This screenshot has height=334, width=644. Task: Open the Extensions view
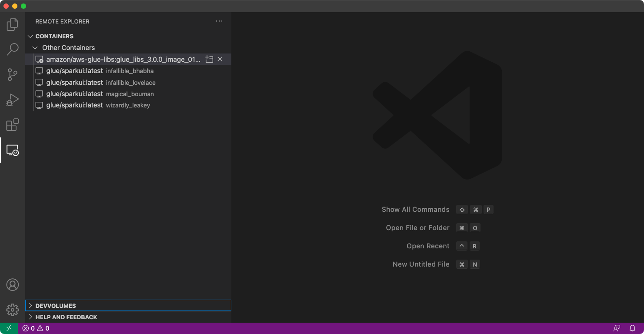coord(13,125)
